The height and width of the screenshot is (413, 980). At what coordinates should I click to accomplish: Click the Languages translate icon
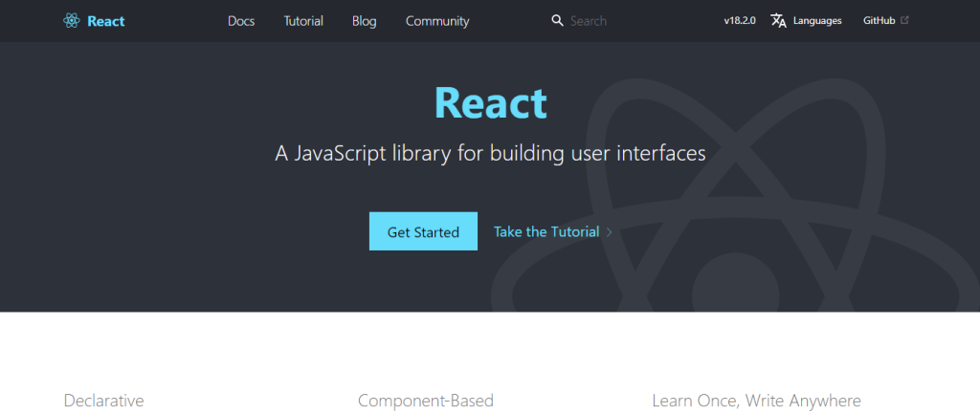[778, 21]
